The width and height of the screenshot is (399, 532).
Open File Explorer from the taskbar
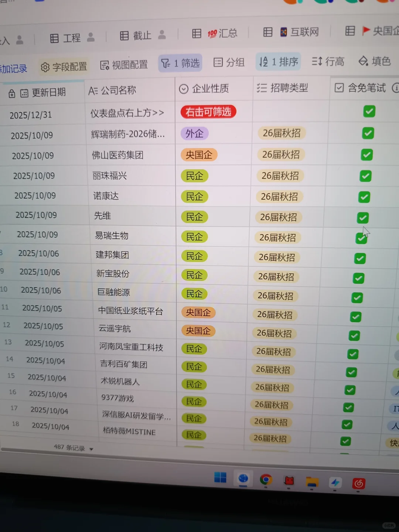312,481
